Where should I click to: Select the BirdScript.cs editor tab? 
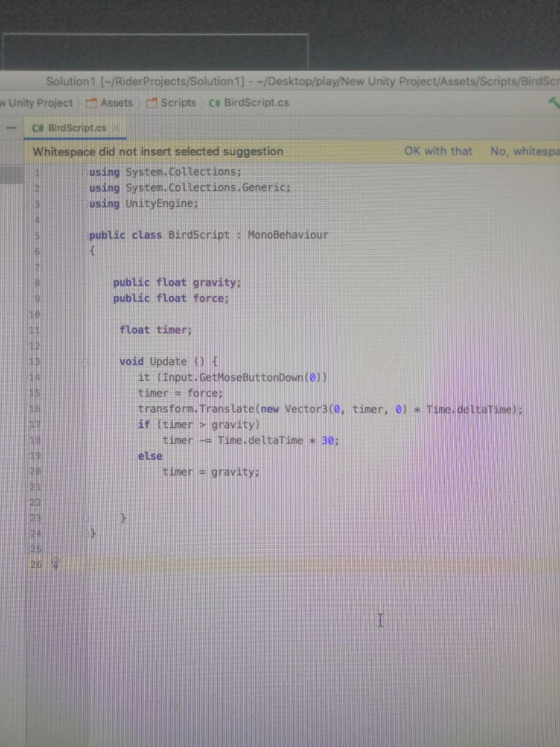click(74, 128)
